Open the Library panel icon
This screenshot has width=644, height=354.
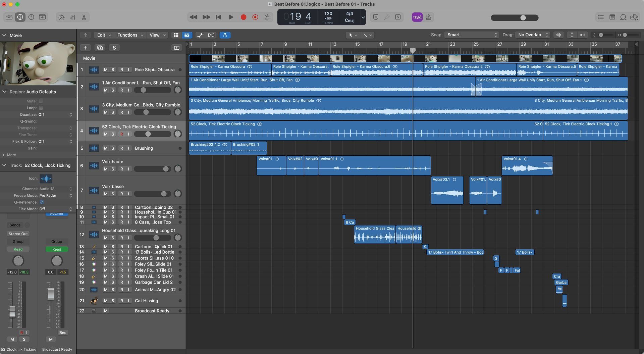(9, 17)
